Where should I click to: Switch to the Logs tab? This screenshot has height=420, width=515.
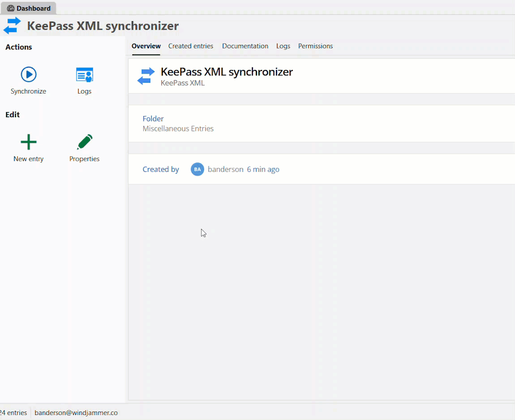(283, 46)
